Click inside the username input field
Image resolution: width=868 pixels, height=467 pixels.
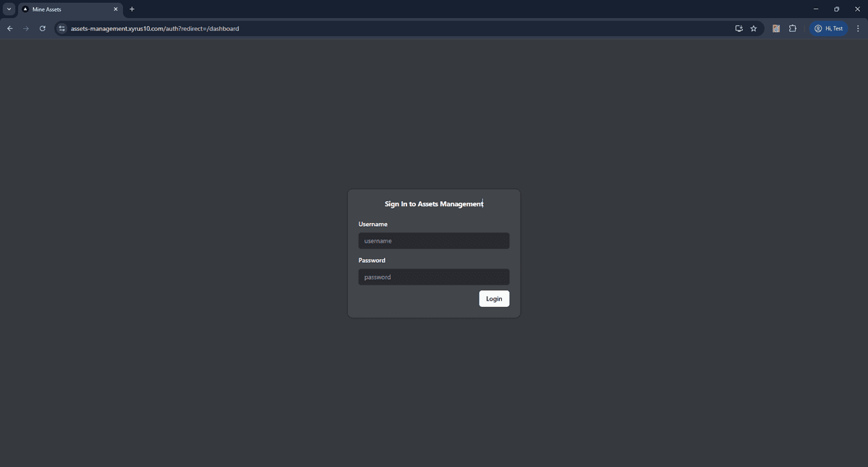(x=433, y=240)
